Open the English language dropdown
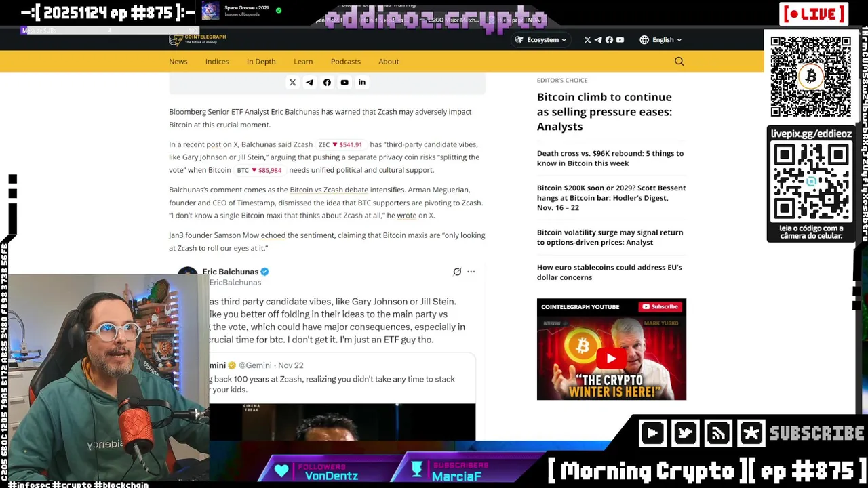Screen dimensions: 868x488 [667, 40]
